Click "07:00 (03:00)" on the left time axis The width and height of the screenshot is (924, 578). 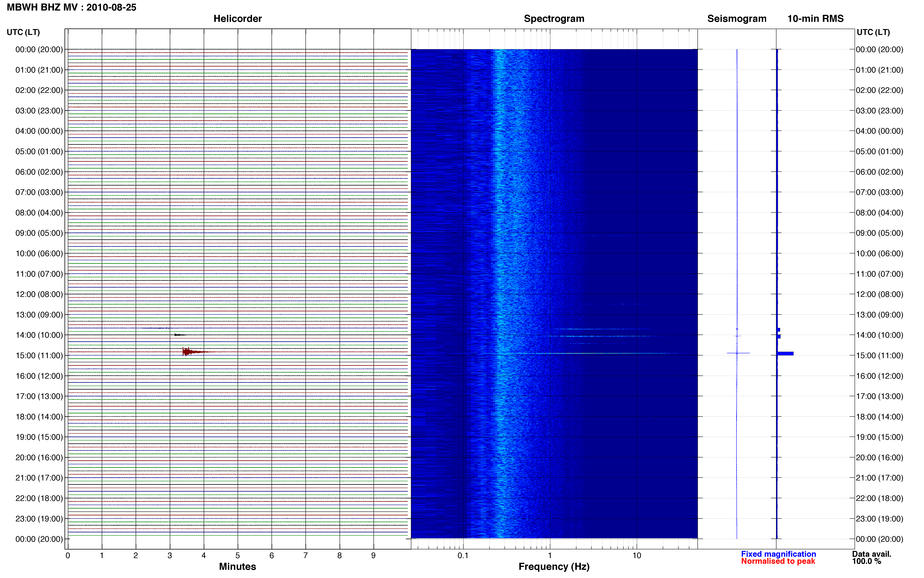click(39, 192)
